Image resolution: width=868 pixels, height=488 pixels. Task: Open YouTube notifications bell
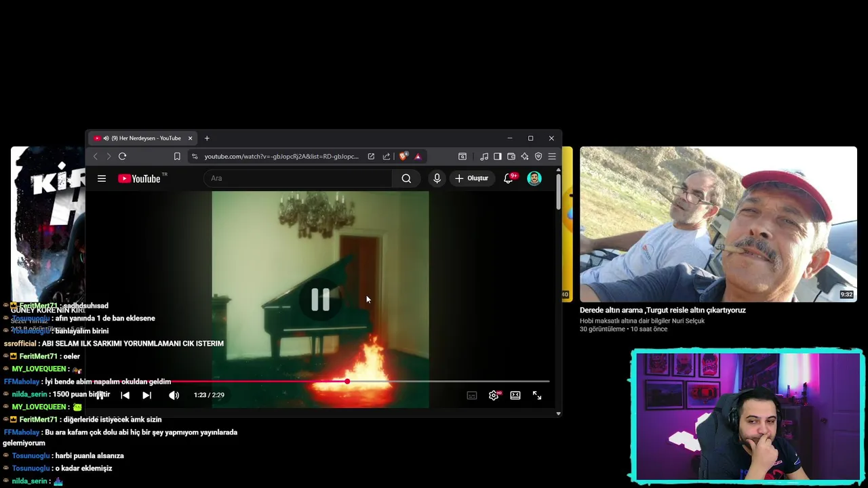(508, 178)
